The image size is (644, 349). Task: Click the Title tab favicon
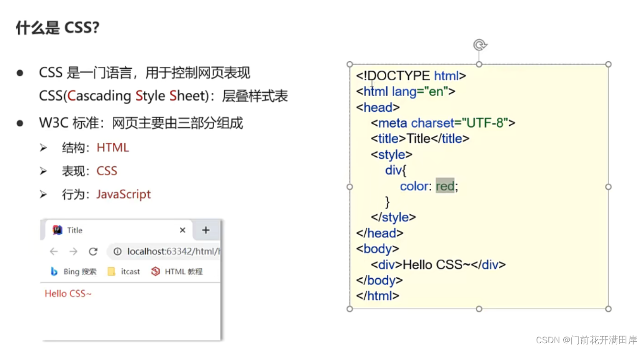pos(57,230)
